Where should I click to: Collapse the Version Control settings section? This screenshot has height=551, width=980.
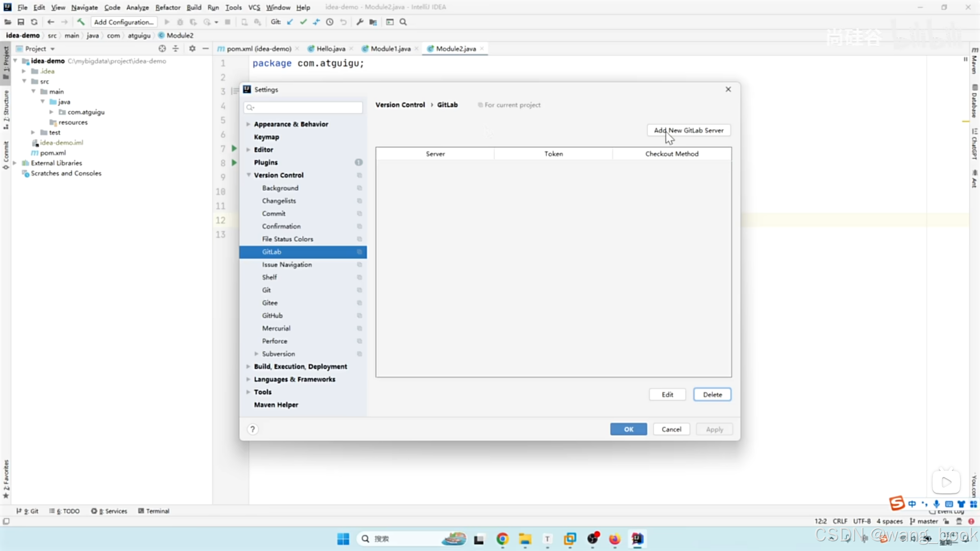tap(248, 176)
